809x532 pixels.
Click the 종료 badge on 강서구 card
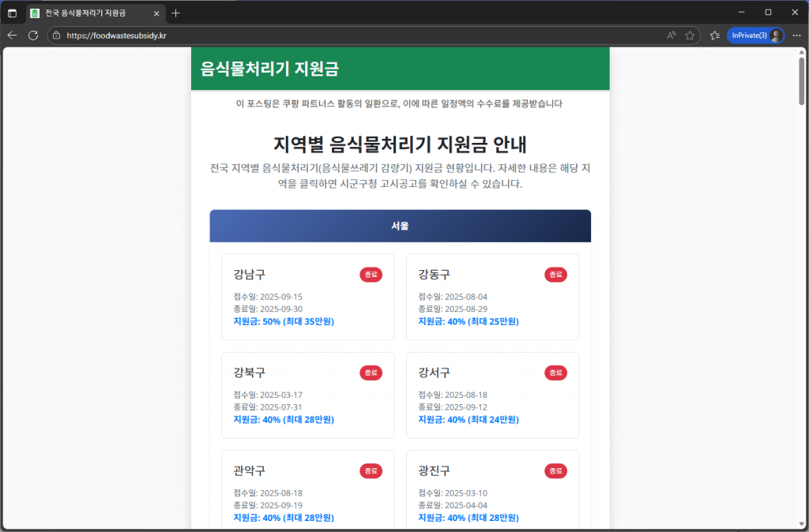[555, 373]
